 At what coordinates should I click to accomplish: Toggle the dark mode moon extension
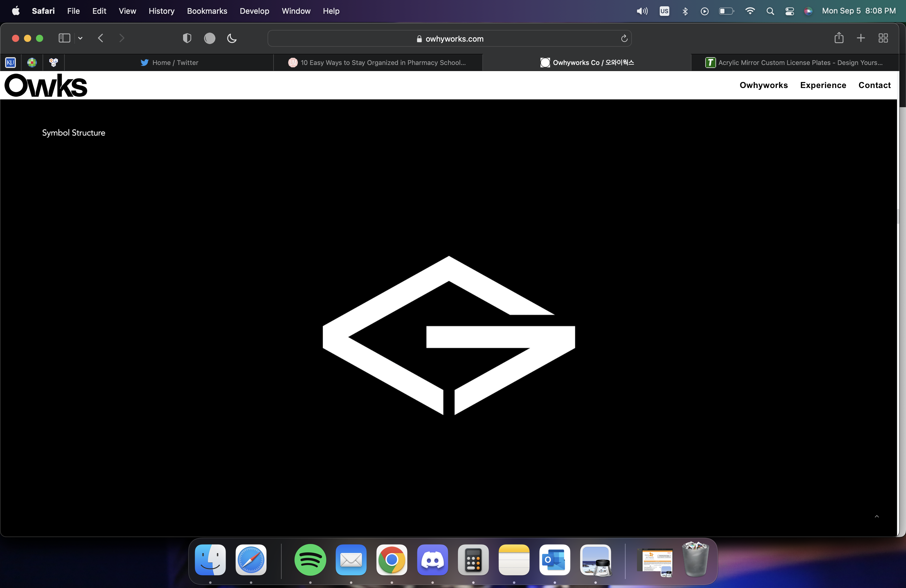pos(232,38)
